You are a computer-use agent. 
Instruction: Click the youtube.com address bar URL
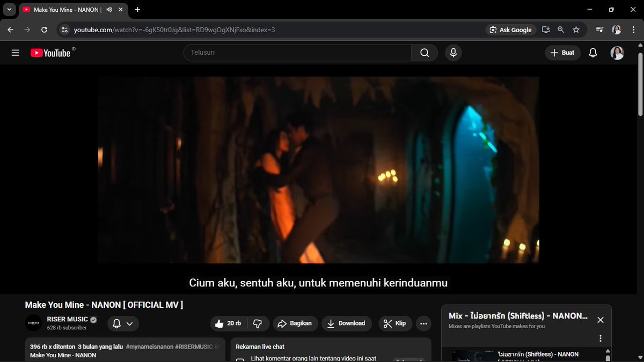(x=174, y=29)
